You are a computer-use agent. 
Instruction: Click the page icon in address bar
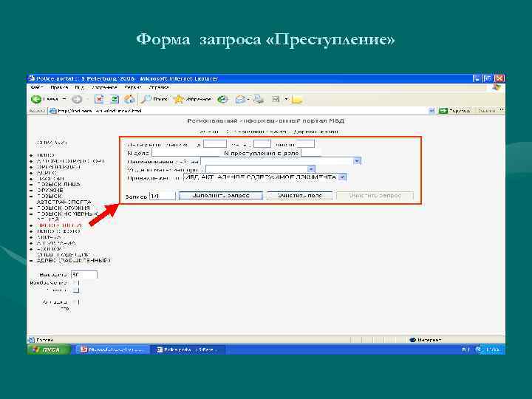52,111
